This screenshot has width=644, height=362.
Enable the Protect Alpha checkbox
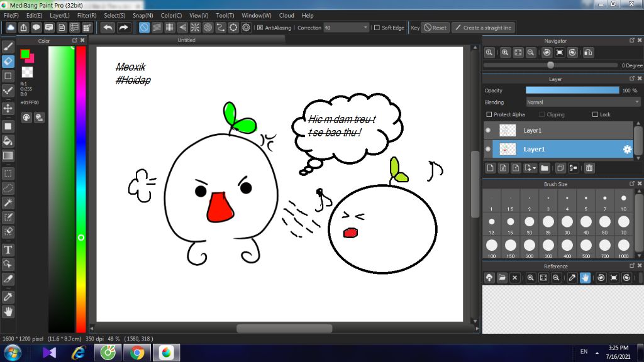(x=489, y=114)
